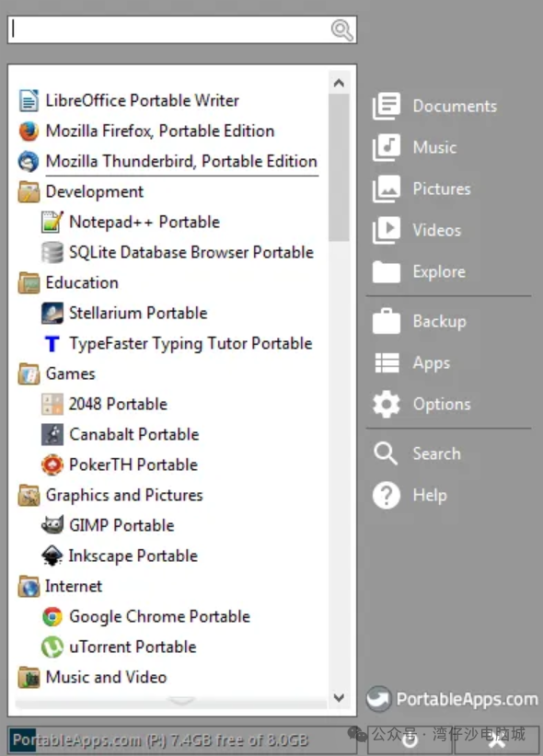Click the Google Chrome Portable icon
Image resolution: width=543 pixels, height=756 pixels.
click(52, 616)
